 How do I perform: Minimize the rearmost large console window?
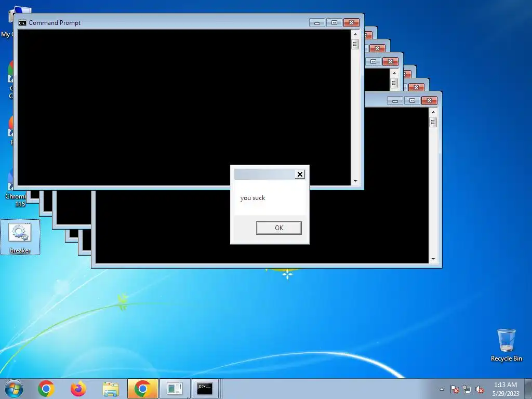395,101
